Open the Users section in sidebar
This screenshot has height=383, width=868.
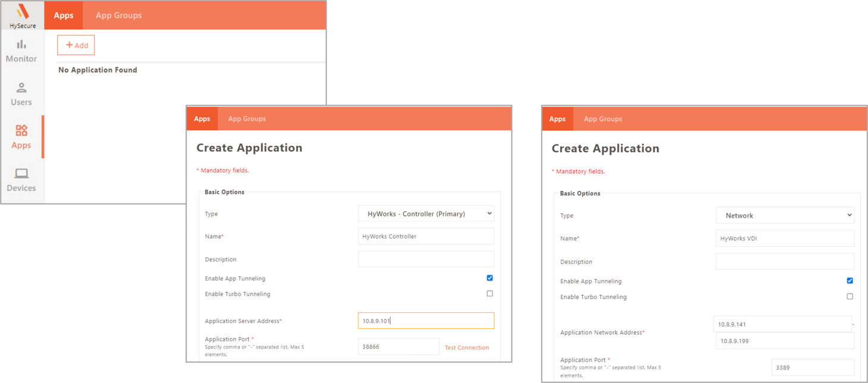[x=21, y=95]
